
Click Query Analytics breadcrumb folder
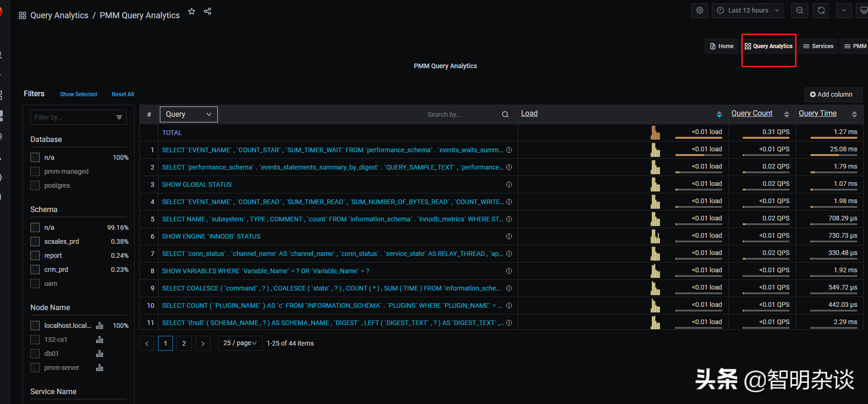(x=59, y=15)
